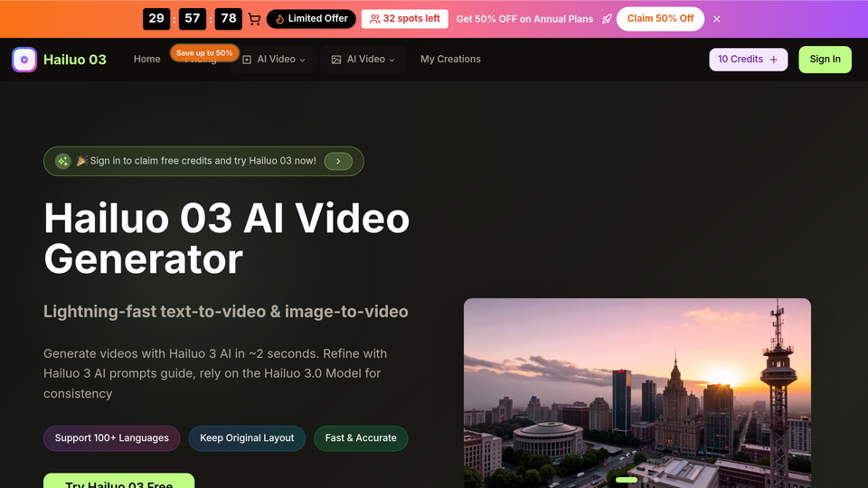Click the countdown minutes box 57
This screenshot has height=488, width=868.
click(192, 19)
